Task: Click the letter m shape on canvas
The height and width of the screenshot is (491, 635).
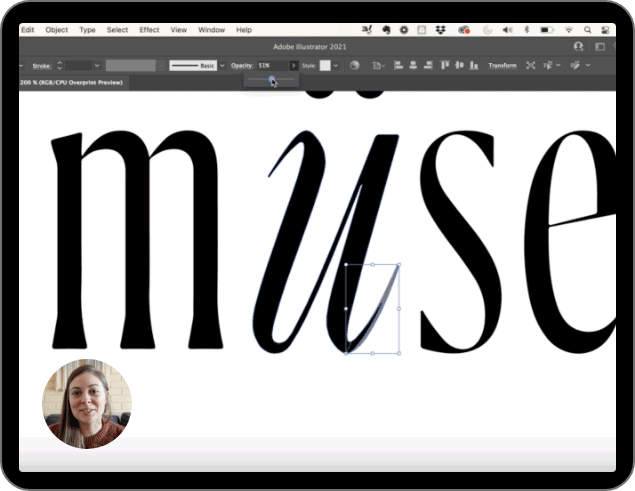Action: [138, 239]
